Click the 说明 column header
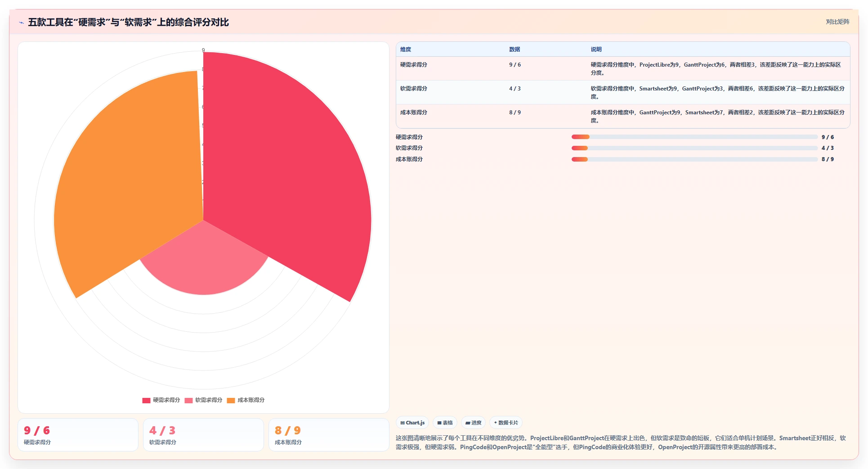868x469 pixels. click(x=596, y=50)
